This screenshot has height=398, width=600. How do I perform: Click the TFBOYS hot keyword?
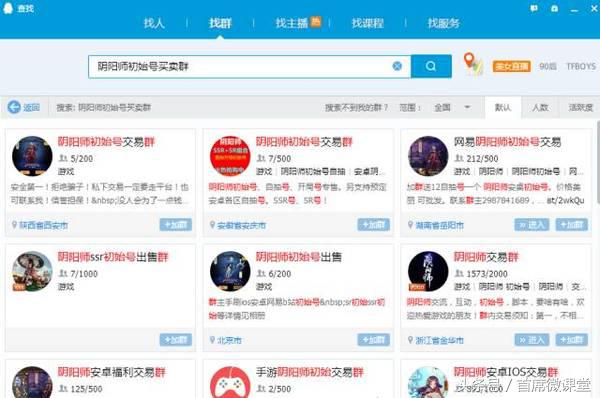581,66
